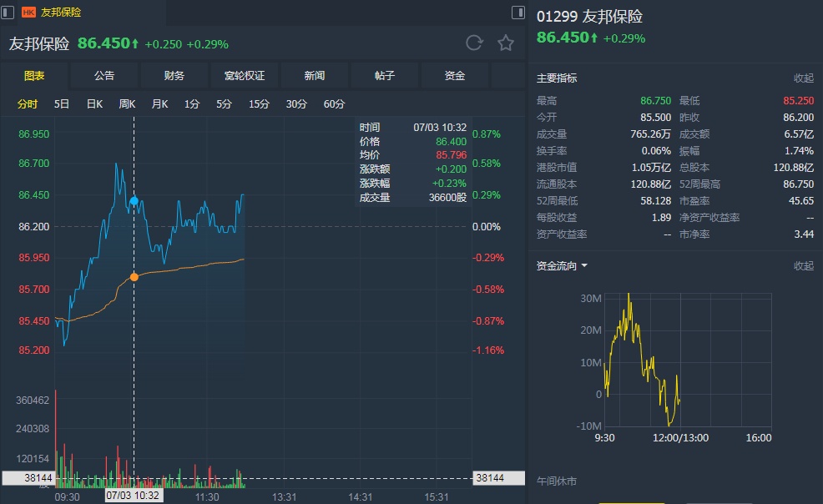Open the 财务 tab

pyautogui.click(x=174, y=76)
